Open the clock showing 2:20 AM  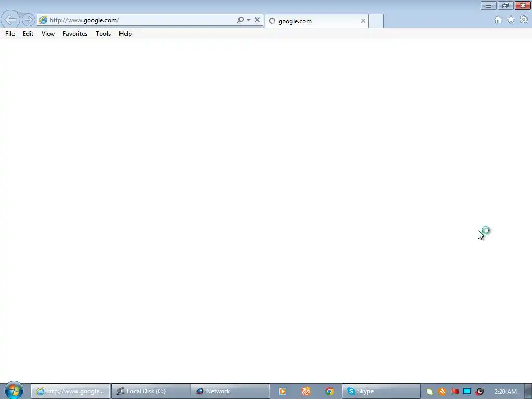pos(506,392)
